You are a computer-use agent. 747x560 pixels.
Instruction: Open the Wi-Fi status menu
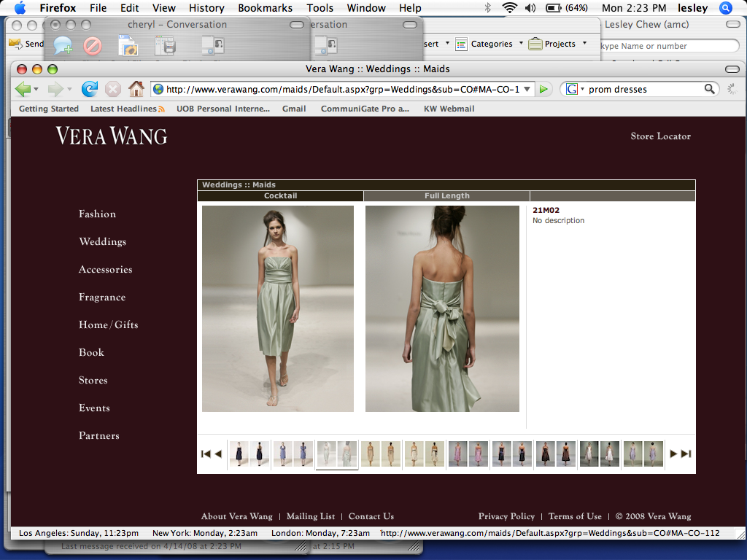pos(509,8)
